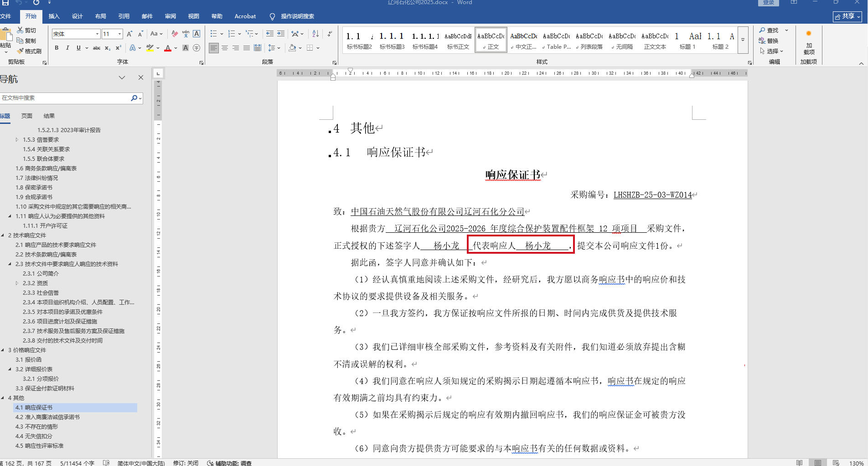Click the 共享 share button
This screenshot has height=466, width=868.
(x=847, y=16)
